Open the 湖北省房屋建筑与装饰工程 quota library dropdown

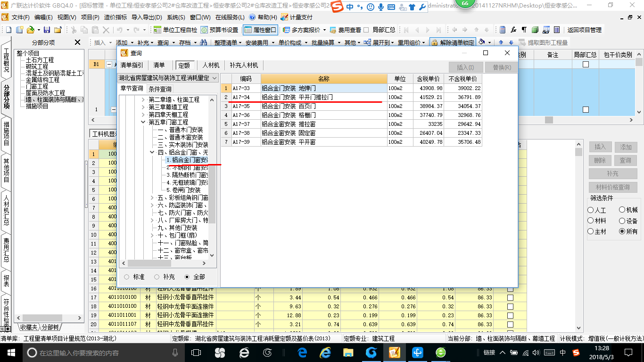coord(168,78)
